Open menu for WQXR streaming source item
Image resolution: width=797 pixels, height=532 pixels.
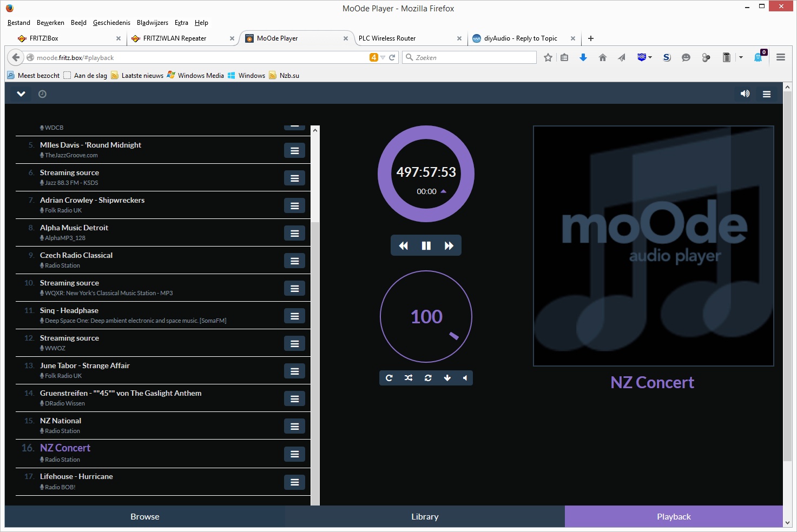point(295,289)
